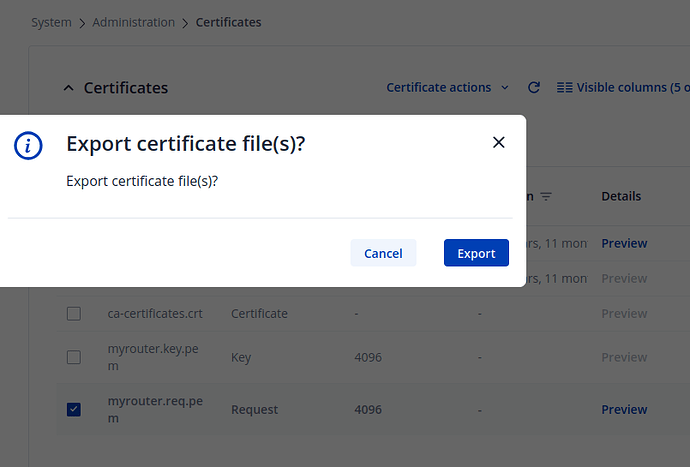
Task: Select the myrouter.key.pem checkbox
Action: 73,357
